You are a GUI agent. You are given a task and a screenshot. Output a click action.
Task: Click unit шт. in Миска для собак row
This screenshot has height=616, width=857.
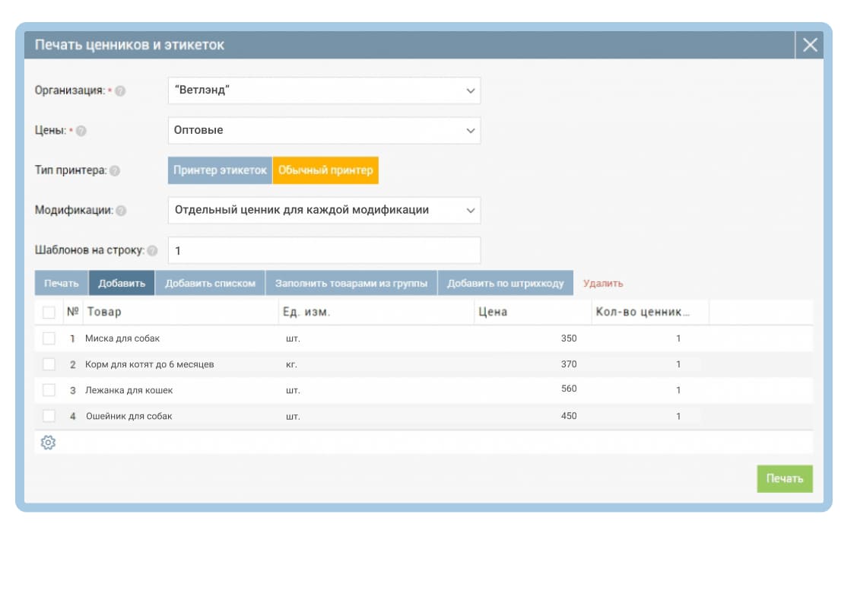click(x=293, y=338)
